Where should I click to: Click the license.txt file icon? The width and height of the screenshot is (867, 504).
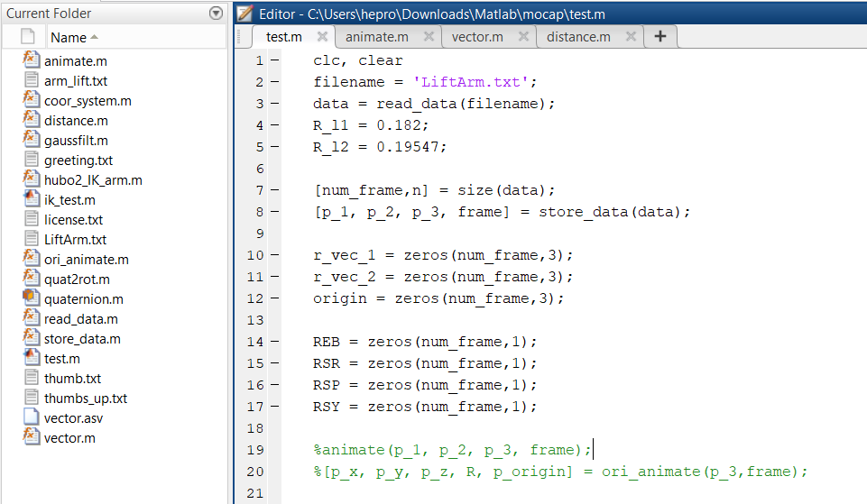[32, 219]
